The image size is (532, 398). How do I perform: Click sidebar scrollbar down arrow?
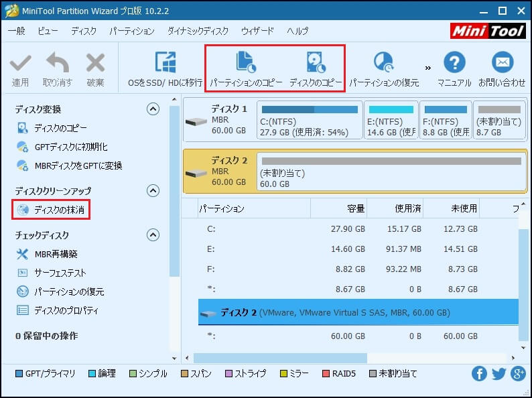[174, 358]
